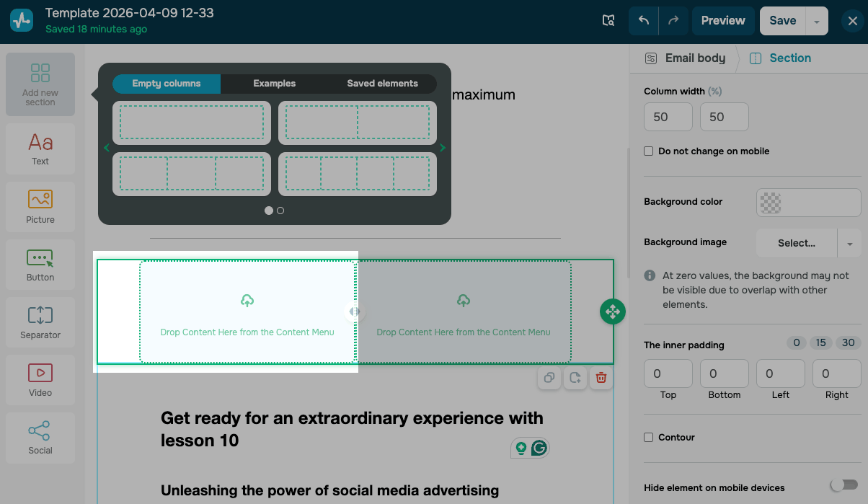Click the Top padding input field

(668, 373)
